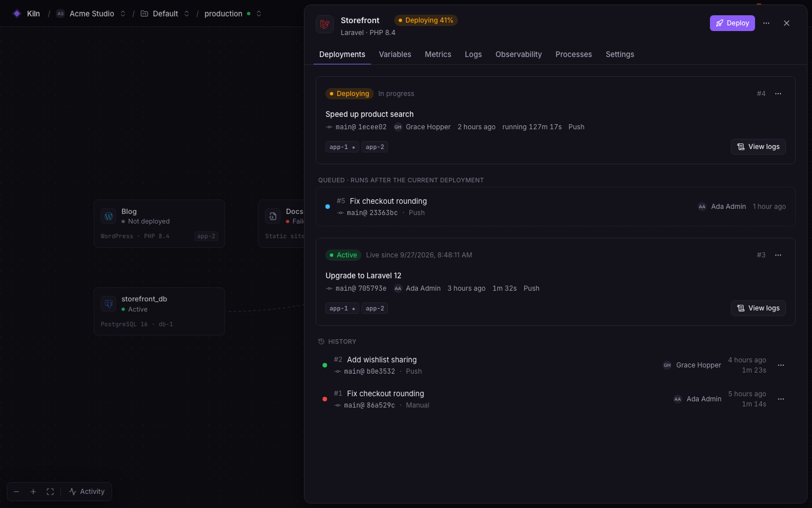Viewport: 812px width, 508px height.
Task: Click commit hash 705793e
Action: 372,288
